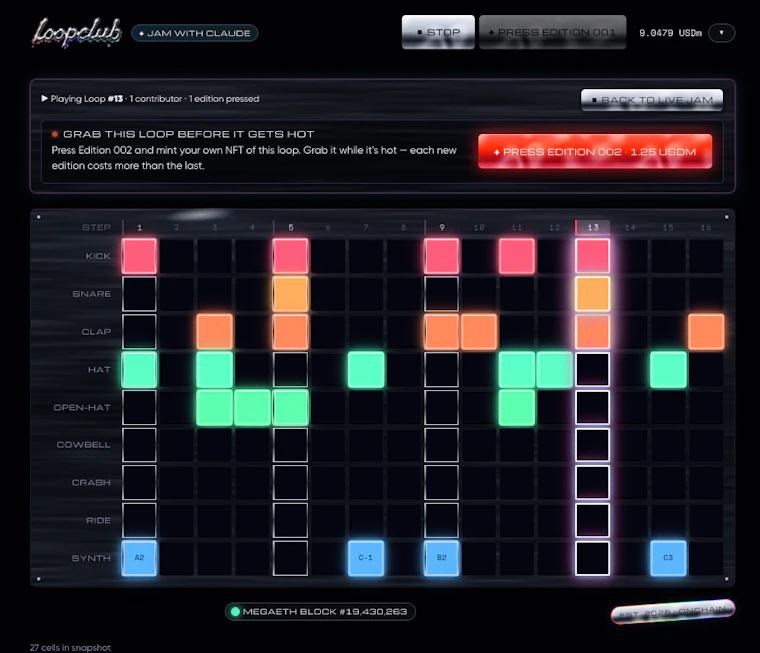
Task: Toggle Snare cell at step 13
Action: [592, 294]
